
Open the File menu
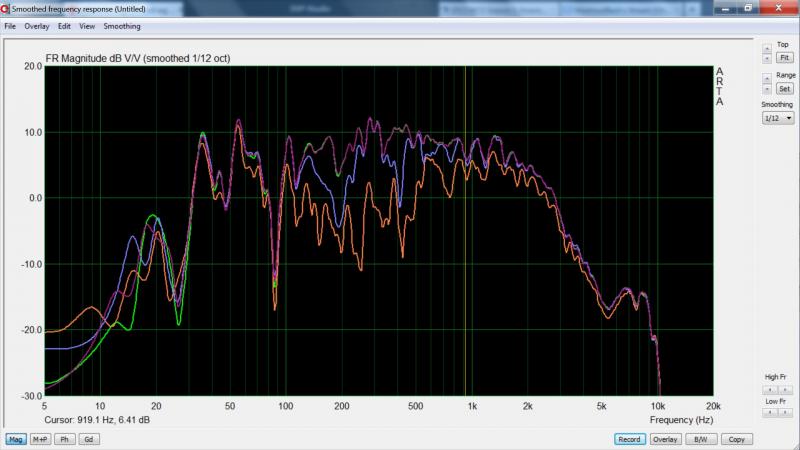click(x=10, y=26)
